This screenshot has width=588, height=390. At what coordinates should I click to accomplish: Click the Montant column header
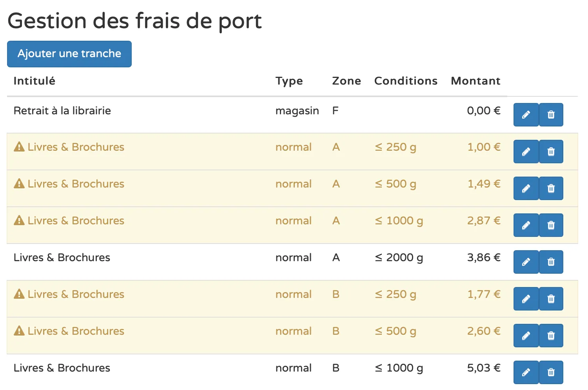[475, 81]
